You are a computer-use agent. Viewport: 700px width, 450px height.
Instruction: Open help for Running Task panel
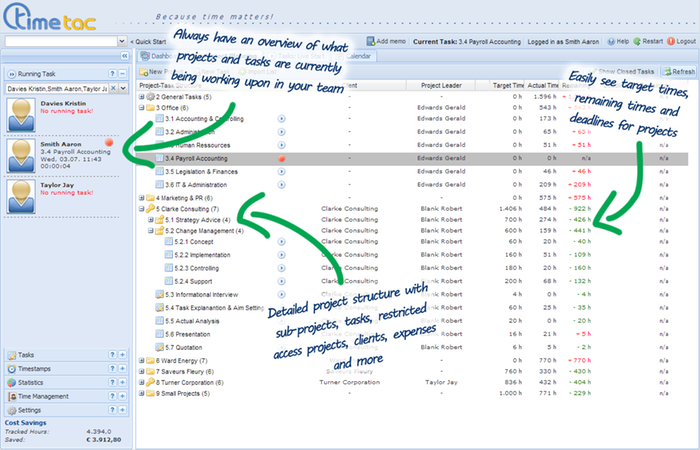coord(112,74)
